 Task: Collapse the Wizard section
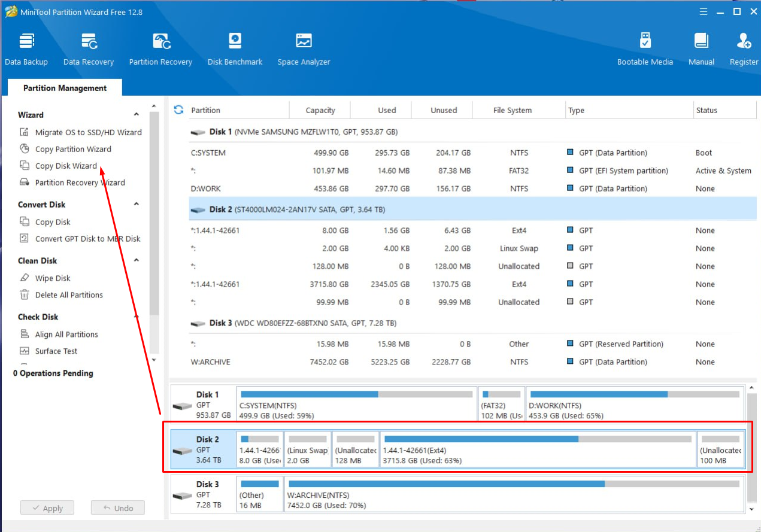[x=137, y=115]
